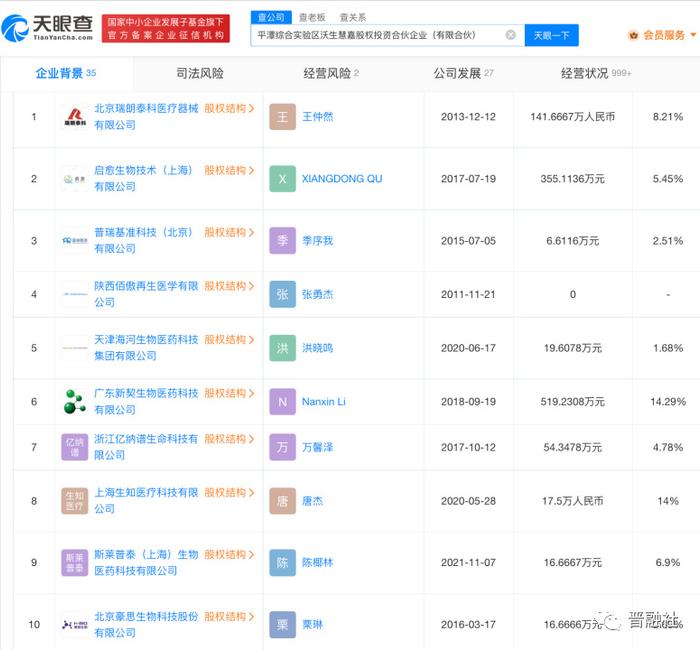Open 北京瑞朗泰科医疗器械有限公司 link

coord(146,117)
